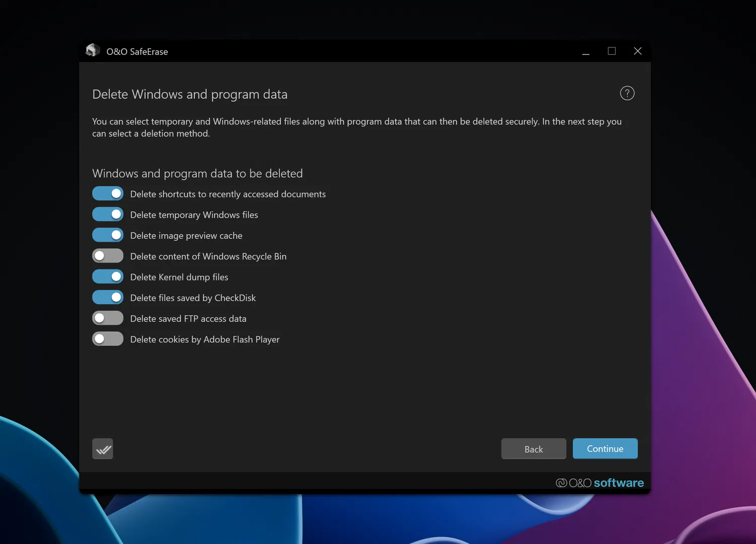Click the O&O SafeErase app icon in title bar

pyautogui.click(x=93, y=50)
